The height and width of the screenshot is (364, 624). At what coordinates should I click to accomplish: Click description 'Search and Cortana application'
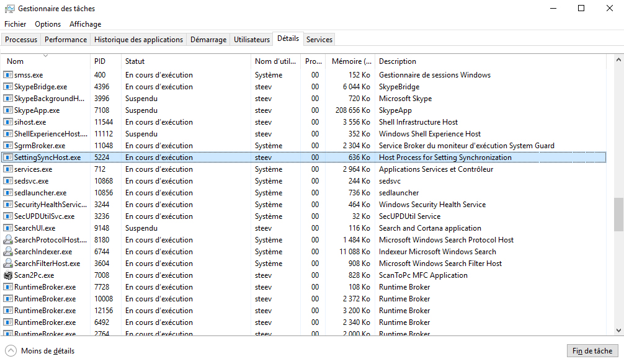coord(430,228)
